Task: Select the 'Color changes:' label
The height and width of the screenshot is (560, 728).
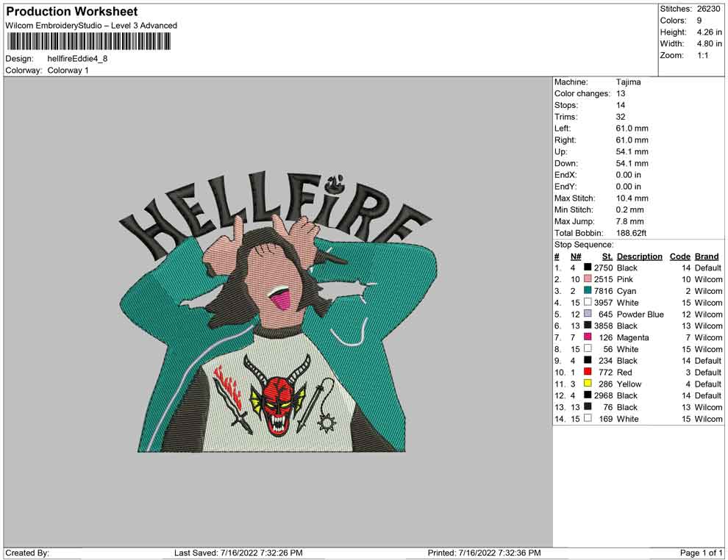Action: coord(582,94)
